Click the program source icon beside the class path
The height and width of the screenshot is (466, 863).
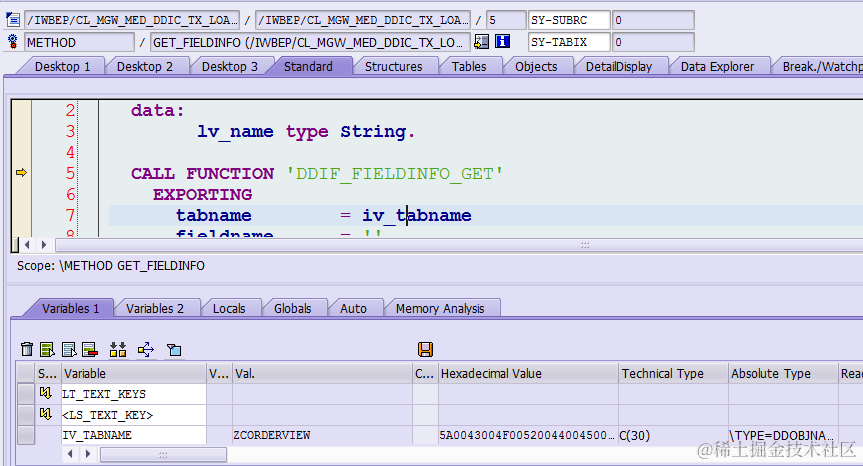point(13,20)
